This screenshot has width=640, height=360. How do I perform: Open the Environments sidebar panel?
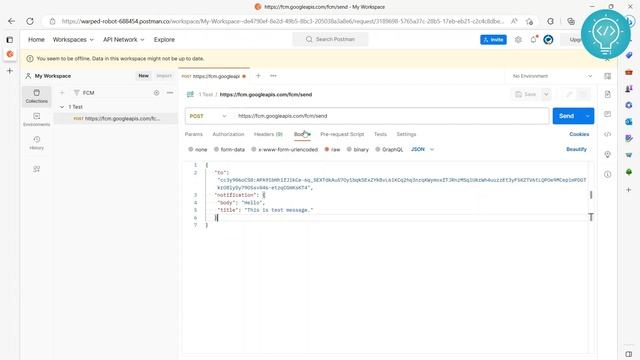37,120
